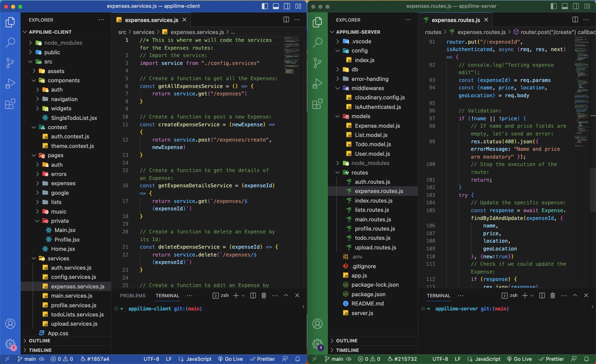The height and width of the screenshot is (364, 596).
Task: Open color #215732 in server status bar
Action: [402, 359]
